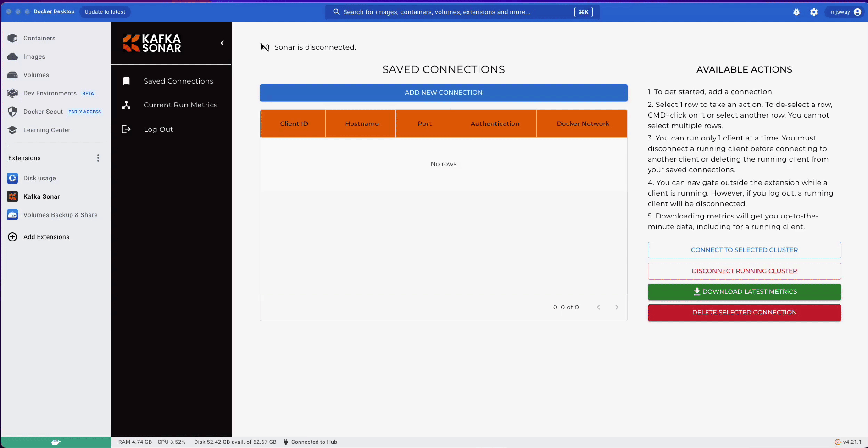This screenshot has width=868, height=448.
Task: Go to next table page
Action: (x=617, y=307)
